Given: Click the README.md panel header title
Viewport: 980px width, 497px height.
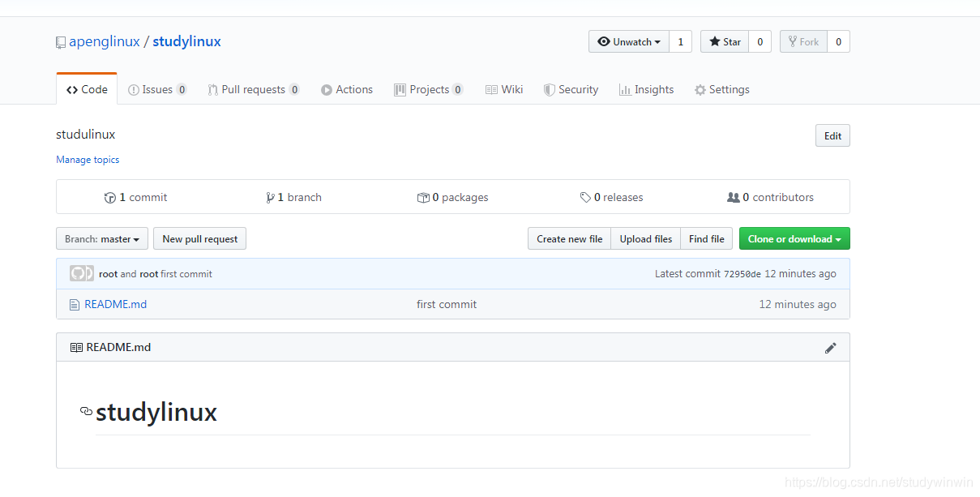Looking at the screenshot, I should pyautogui.click(x=118, y=347).
